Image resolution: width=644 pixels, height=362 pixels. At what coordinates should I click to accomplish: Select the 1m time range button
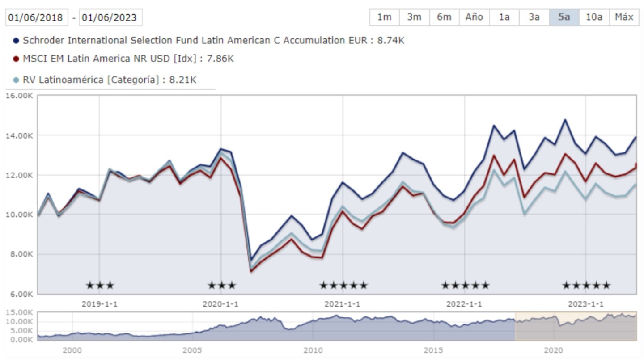(384, 17)
